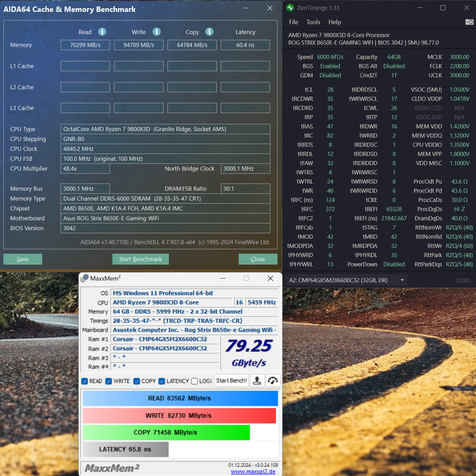Image resolution: width=476 pixels, height=476 pixels.
Task: Click ZenTimings Speed value 6000 MT/s
Action: [x=330, y=57]
